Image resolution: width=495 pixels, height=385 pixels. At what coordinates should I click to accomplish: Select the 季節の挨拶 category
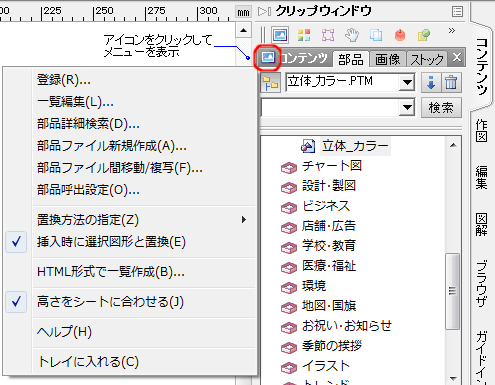point(332,346)
